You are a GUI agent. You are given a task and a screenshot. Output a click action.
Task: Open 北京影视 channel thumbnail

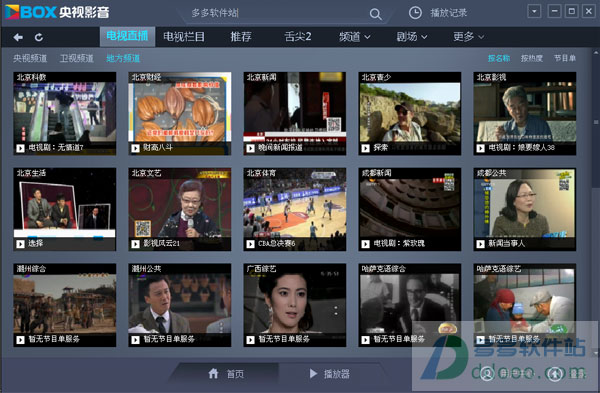click(525, 114)
